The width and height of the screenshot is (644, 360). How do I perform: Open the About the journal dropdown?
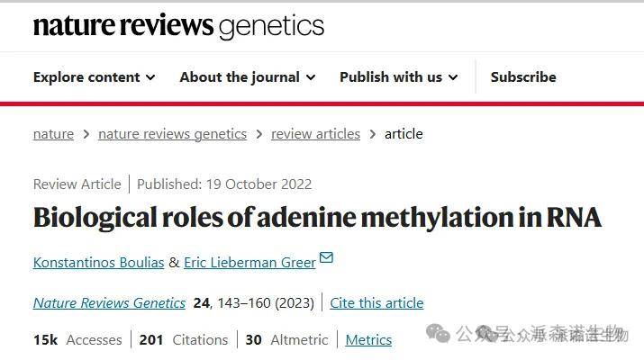(x=248, y=77)
